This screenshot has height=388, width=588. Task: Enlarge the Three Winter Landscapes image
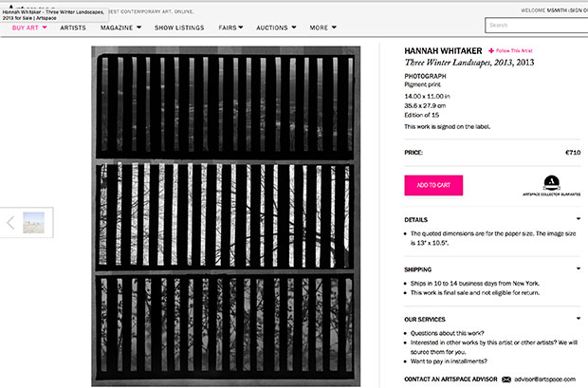pos(226,216)
